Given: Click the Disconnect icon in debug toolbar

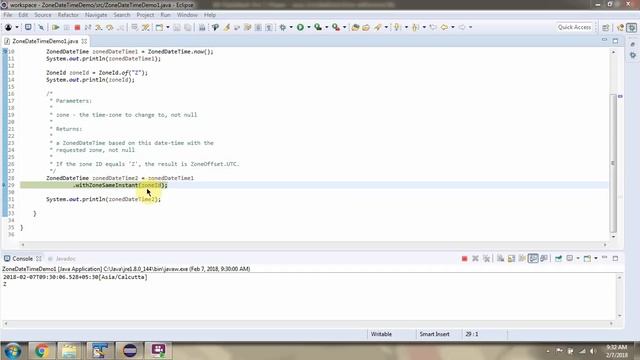Looking at the screenshot, I should coord(88,27).
